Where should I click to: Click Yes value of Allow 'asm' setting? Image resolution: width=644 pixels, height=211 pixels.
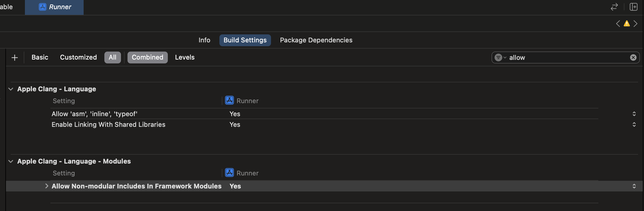click(235, 114)
